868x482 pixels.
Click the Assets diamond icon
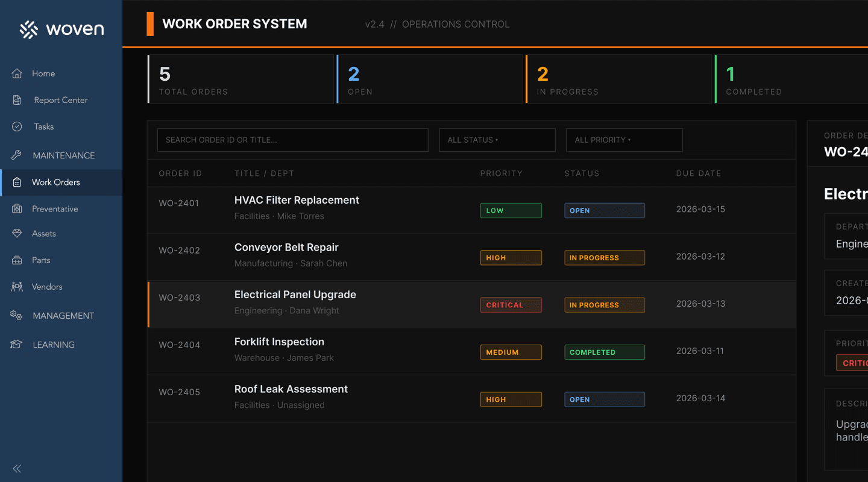click(17, 234)
